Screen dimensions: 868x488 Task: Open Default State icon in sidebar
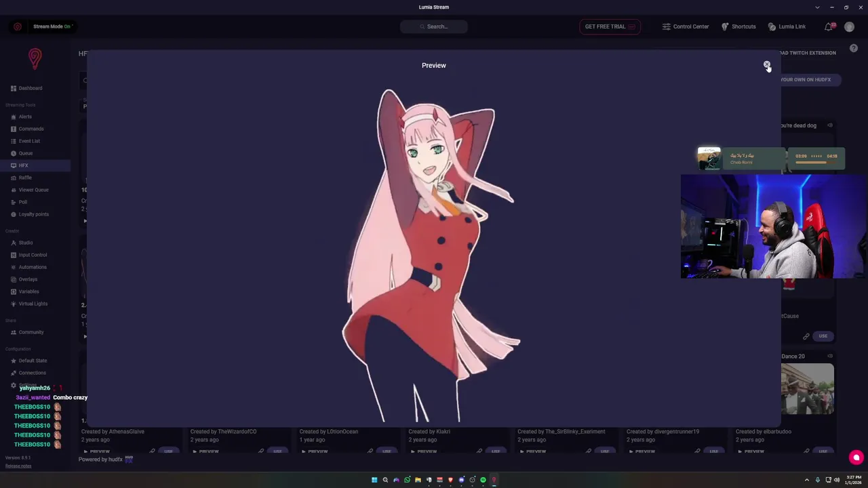(14, 361)
